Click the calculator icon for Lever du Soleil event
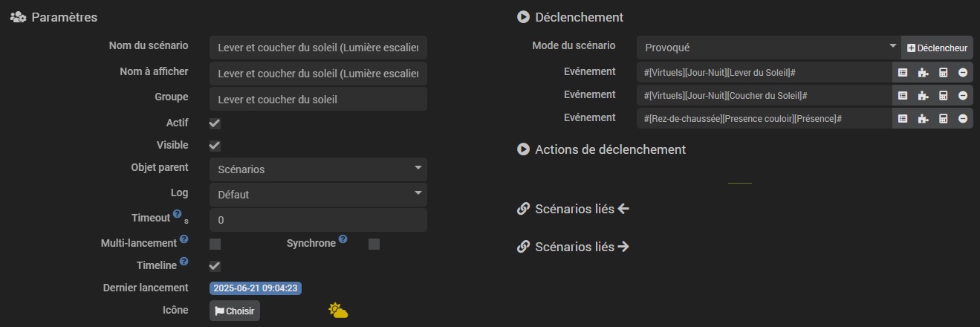 click(x=943, y=73)
